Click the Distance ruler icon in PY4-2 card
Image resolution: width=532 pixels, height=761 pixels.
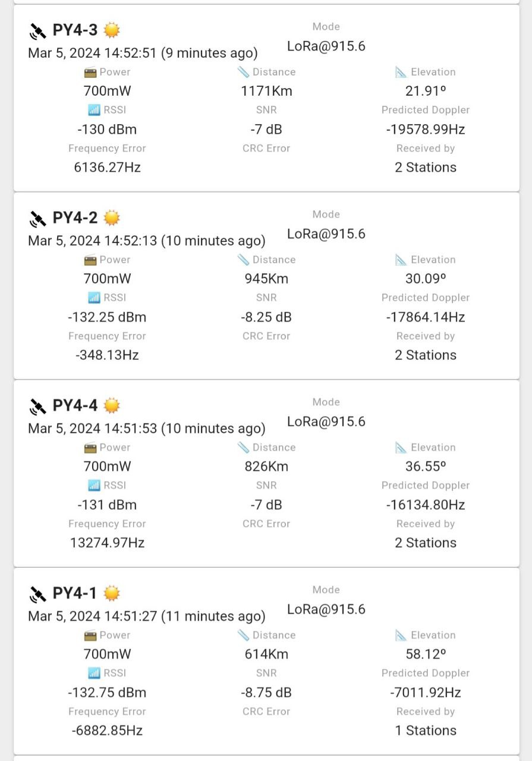(243, 260)
